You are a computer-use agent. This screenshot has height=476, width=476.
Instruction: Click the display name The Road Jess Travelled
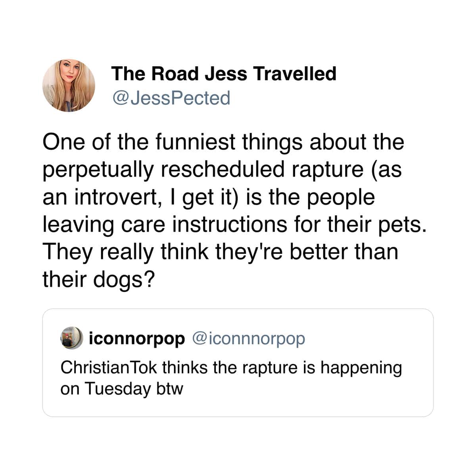tap(224, 74)
